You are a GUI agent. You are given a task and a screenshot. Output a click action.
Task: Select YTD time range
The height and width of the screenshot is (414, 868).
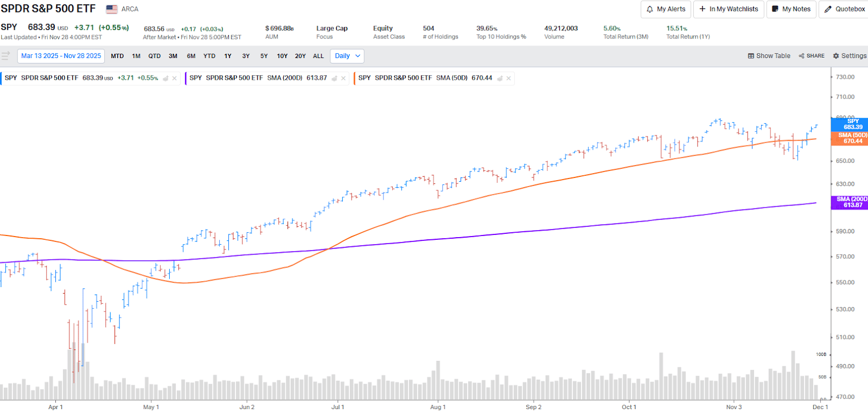pos(209,56)
